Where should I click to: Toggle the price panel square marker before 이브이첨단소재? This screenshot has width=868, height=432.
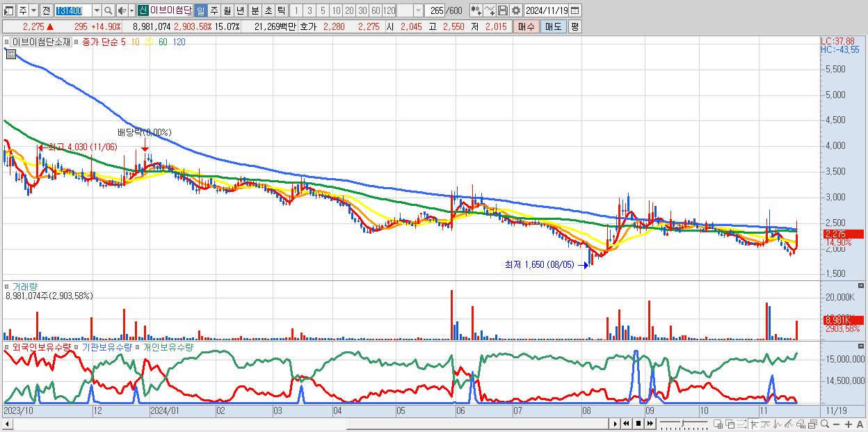tap(8, 42)
